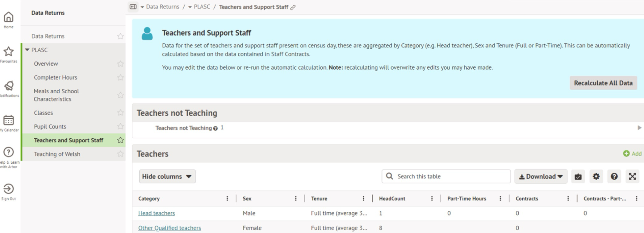Open the Download dropdown menu
Viewport: 644px width, 233px height.
click(x=541, y=176)
